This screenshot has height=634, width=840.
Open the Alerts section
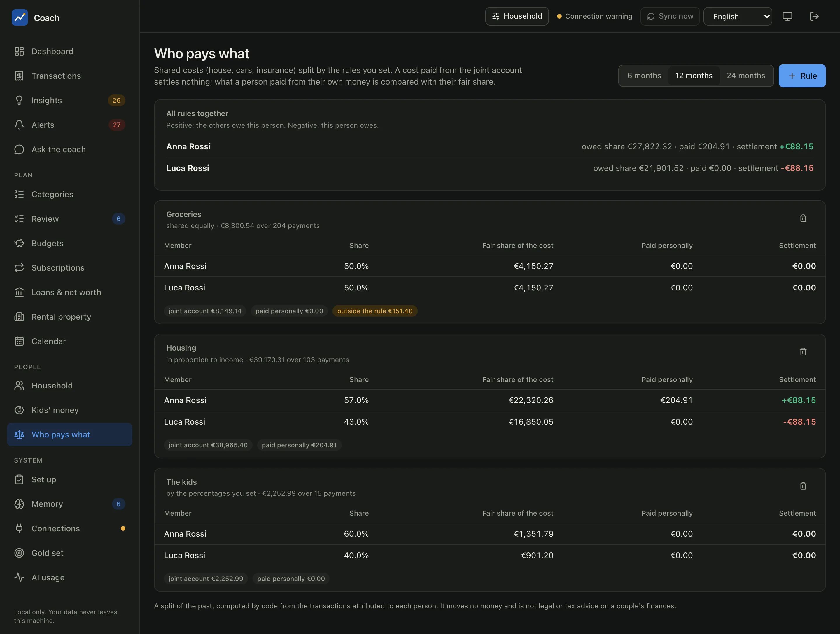(69, 125)
